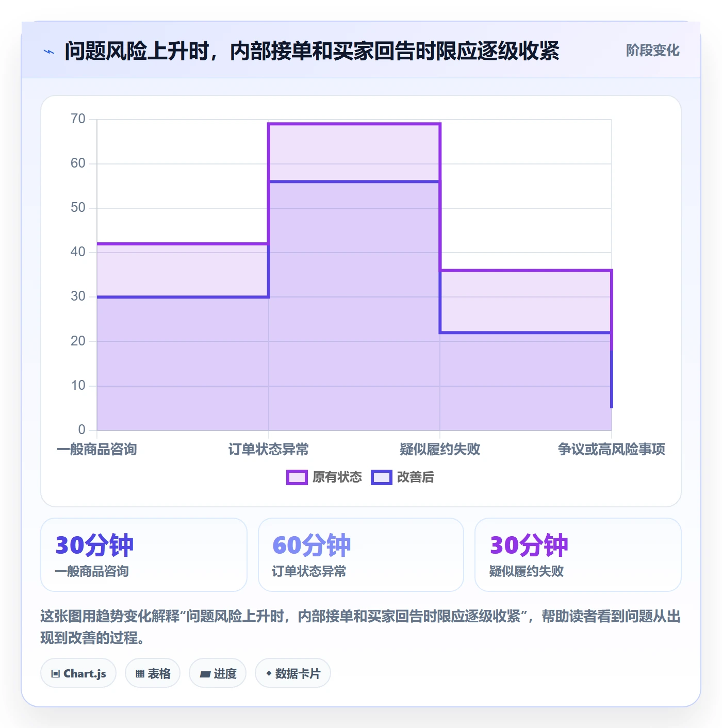Click the chart title 问题风险上升时 heading
This screenshot has height=728, width=722.
click(x=312, y=51)
